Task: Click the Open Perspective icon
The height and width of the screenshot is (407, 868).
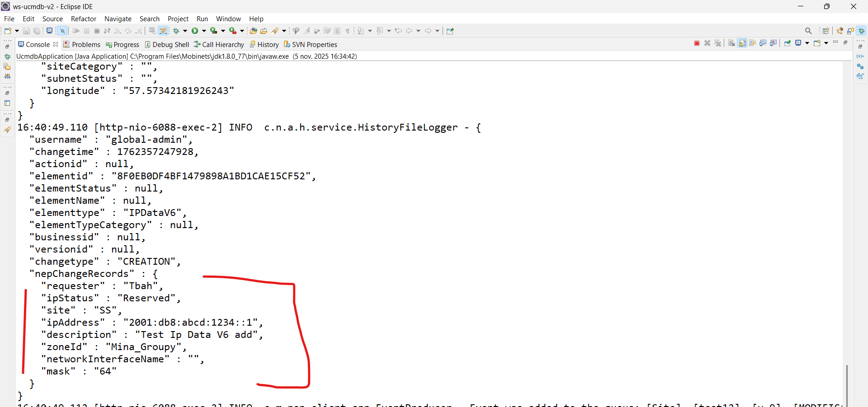Action: (x=826, y=31)
